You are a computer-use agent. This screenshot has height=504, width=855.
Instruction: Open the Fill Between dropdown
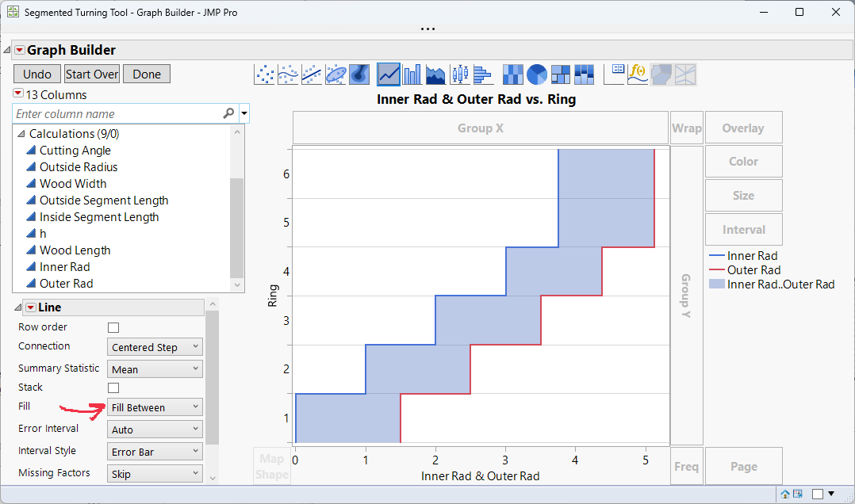click(x=154, y=407)
